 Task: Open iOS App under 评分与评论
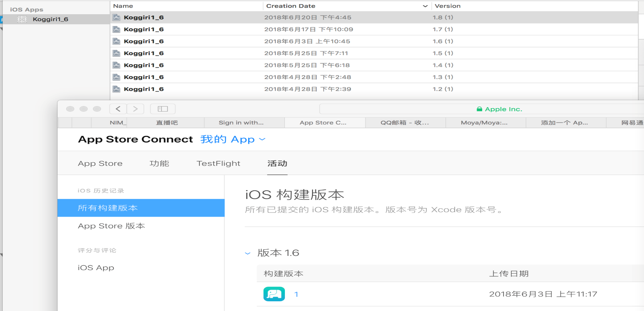(96, 268)
